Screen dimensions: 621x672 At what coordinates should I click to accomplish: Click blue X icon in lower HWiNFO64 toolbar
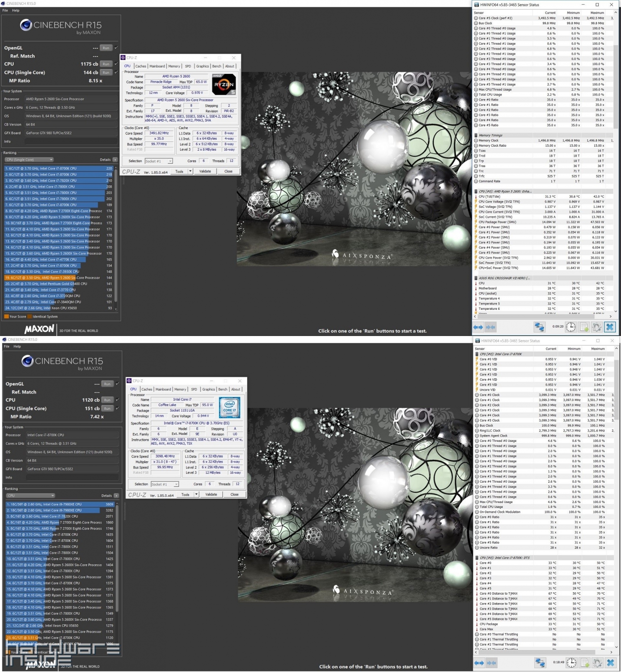pos(611,663)
